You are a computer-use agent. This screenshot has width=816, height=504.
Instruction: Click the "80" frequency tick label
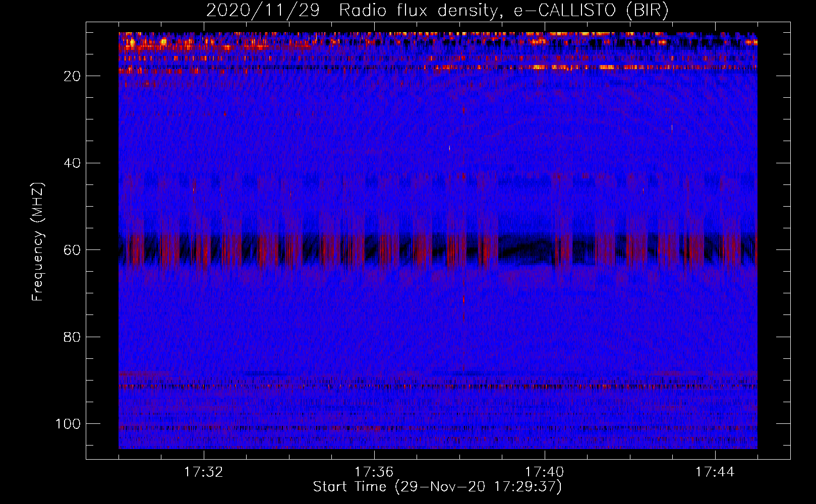click(73, 337)
